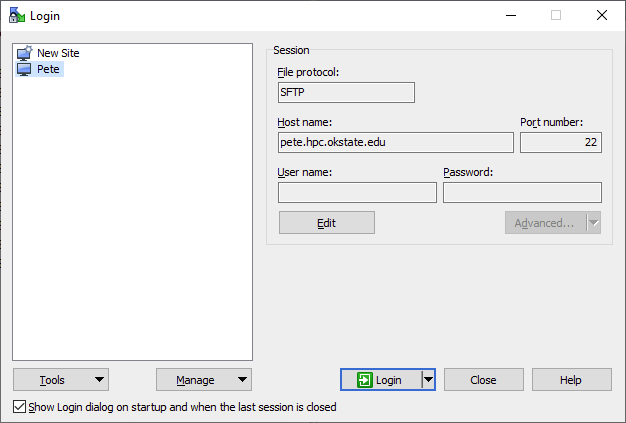Toggle Show Login dialog on startup checkbox
This screenshot has width=626, height=423.
pos(19,407)
